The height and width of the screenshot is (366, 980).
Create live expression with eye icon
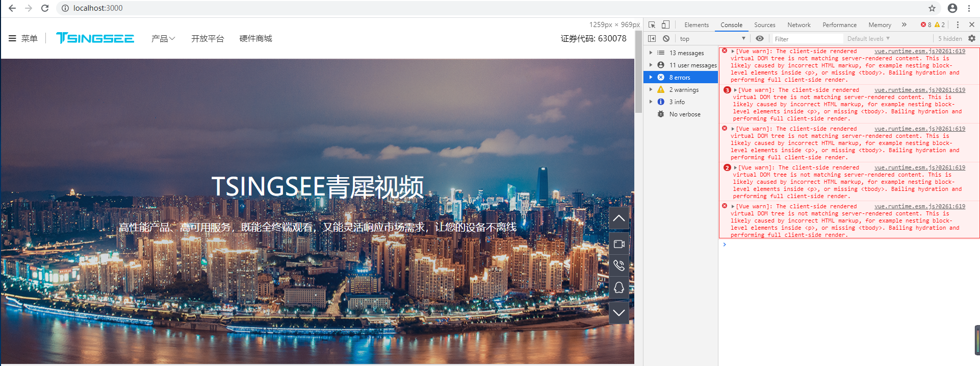pyautogui.click(x=760, y=38)
